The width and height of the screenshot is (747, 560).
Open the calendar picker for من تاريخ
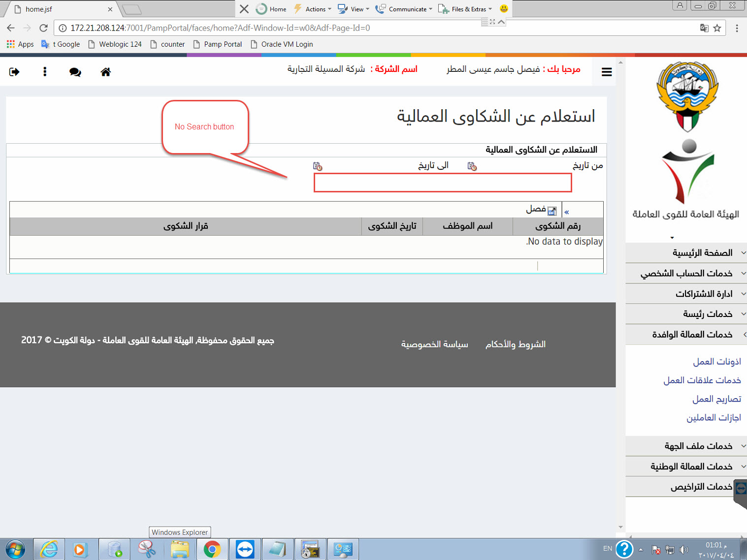(472, 166)
